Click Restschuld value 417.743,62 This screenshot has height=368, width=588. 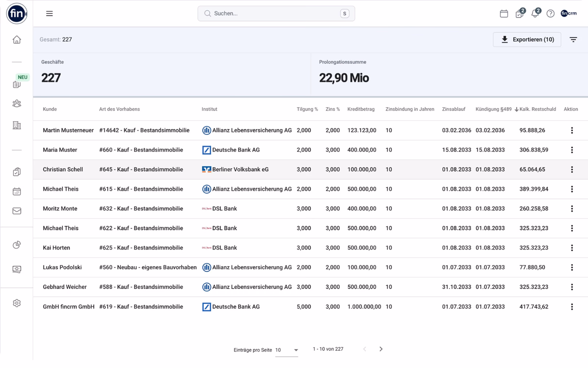pos(534,307)
